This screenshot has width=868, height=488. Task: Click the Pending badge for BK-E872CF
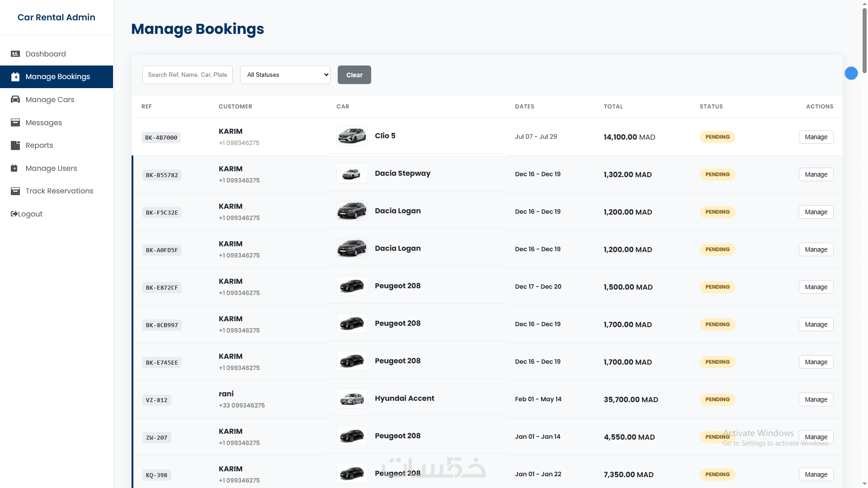[717, 287]
